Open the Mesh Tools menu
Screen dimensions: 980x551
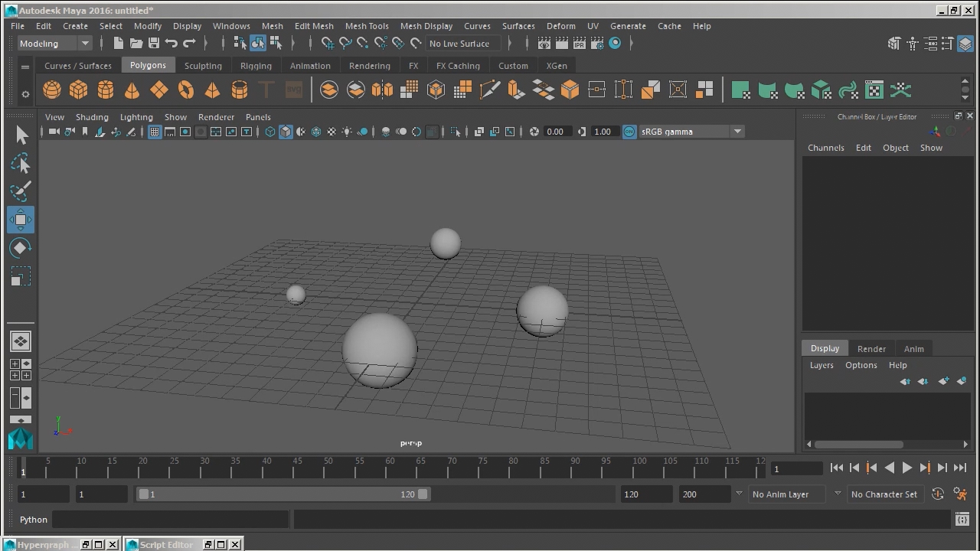coord(366,26)
